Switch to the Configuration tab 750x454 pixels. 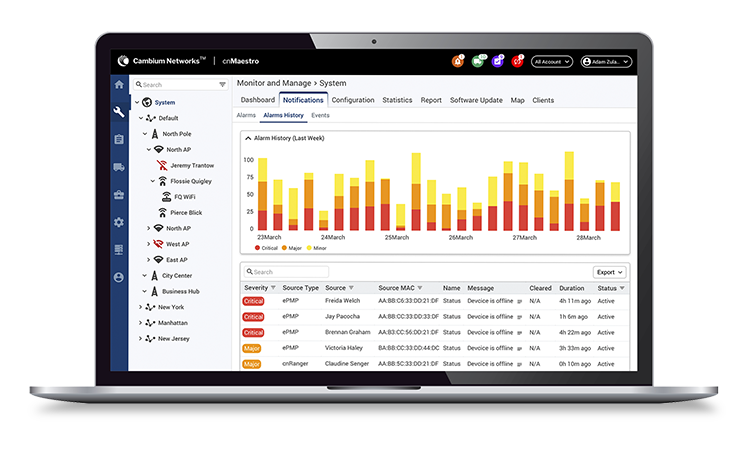(353, 100)
